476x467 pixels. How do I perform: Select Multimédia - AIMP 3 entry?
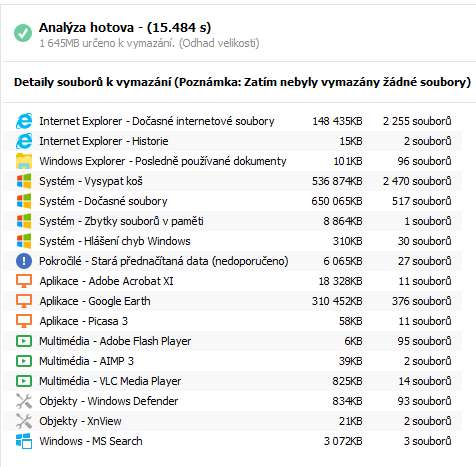click(x=233, y=361)
